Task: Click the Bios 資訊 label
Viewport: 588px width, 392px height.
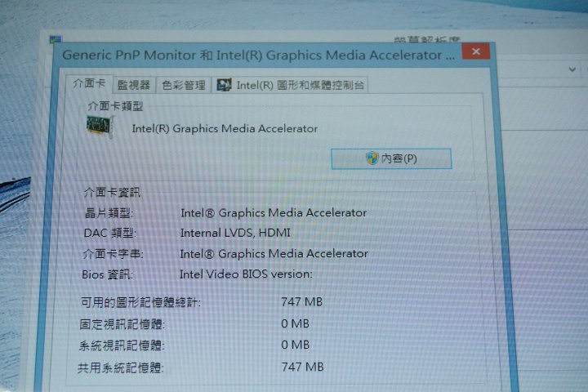Action: tap(107, 274)
